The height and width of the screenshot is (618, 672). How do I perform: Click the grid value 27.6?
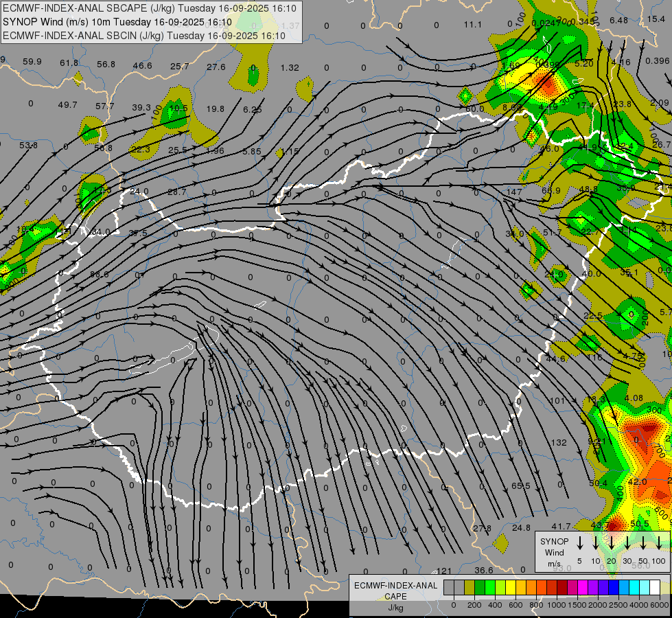click(x=216, y=67)
